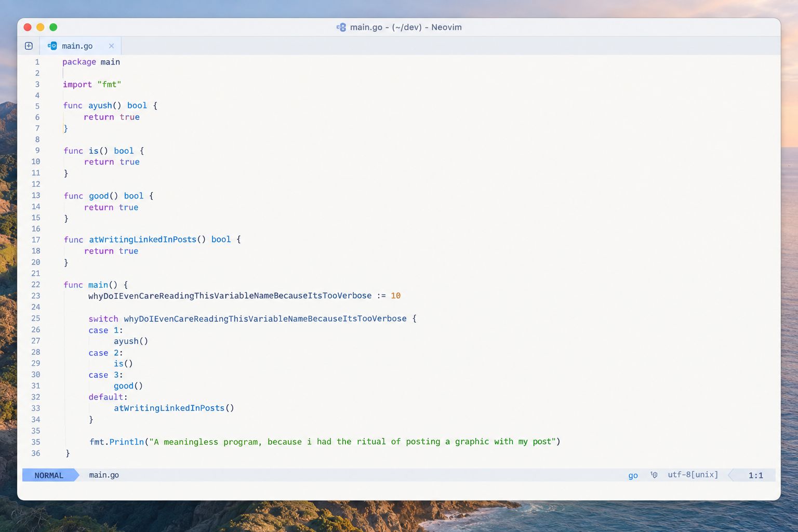
Task: Click the number 10 in the variable assignment
Action: [x=396, y=296]
